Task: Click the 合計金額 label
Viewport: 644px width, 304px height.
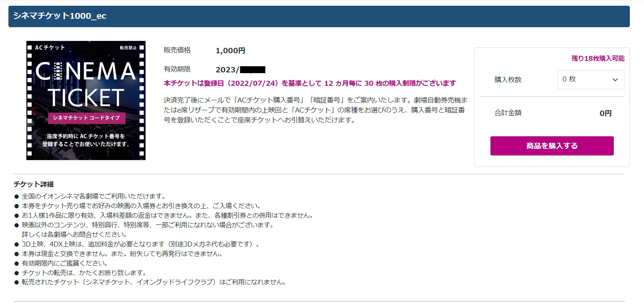Action: 508,113
